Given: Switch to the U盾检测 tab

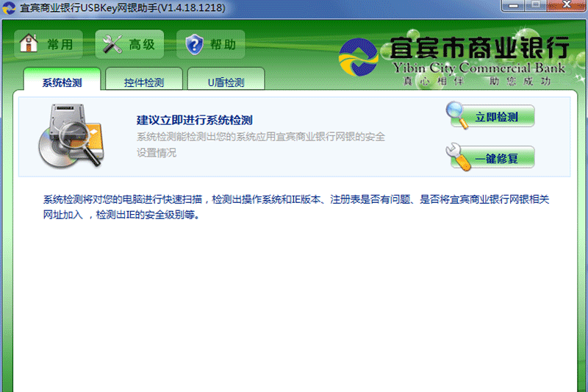Looking at the screenshot, I should (226, 79).
